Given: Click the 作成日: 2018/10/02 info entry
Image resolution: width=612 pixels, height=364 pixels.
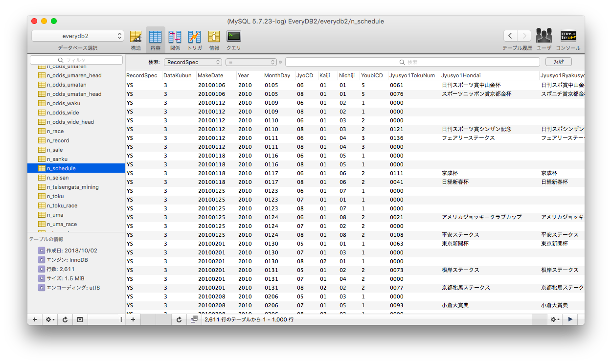Looking at the screenshot, I should pyautogui.click(x=68, y=250).
